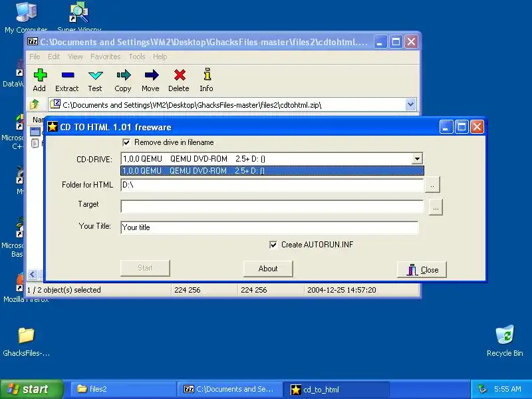Screen dimensions: 532x399
Task: Switch to files2 taskbar window
Action: coord(123,389)
